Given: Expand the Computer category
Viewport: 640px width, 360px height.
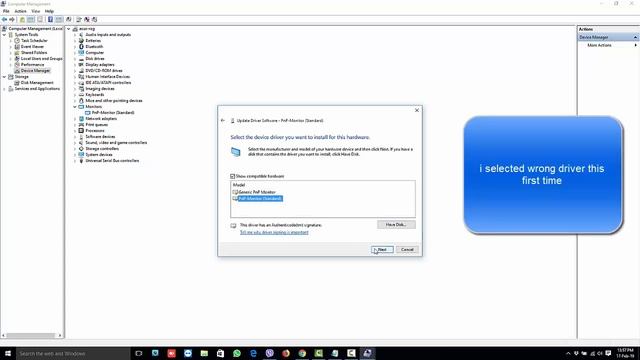Looking at the screenshot, I should pos(75,53).
